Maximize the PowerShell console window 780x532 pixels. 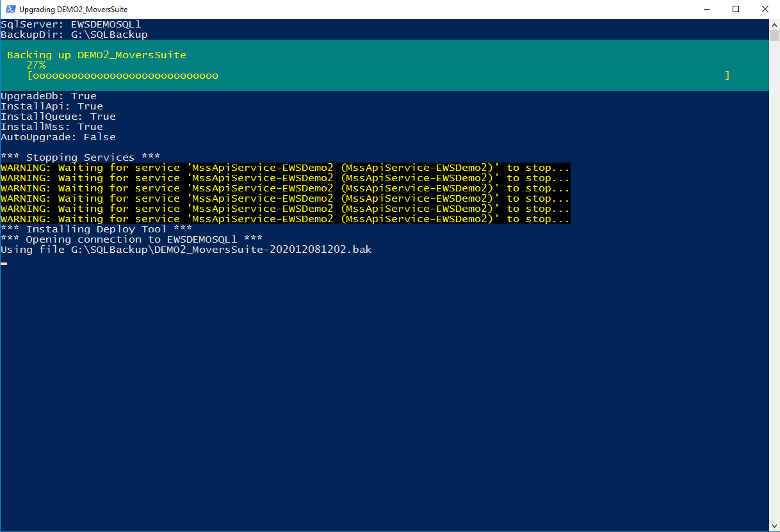click(736, 10)
